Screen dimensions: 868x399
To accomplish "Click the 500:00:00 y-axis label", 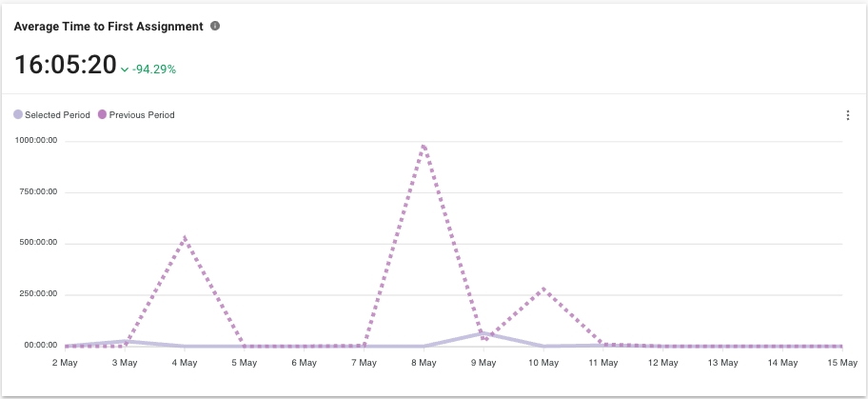I will [38, 242].
